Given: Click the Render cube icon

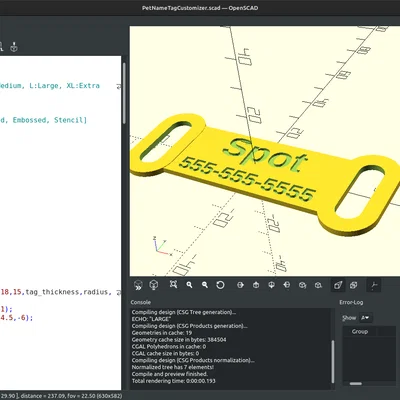Looking at the screenshot, I should click(x=154, y=285).
